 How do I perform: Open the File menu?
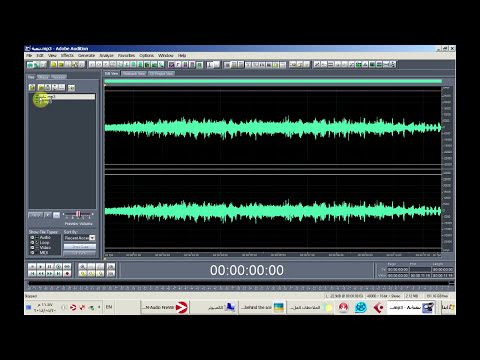pyautogui.click(x=29, y=55)
